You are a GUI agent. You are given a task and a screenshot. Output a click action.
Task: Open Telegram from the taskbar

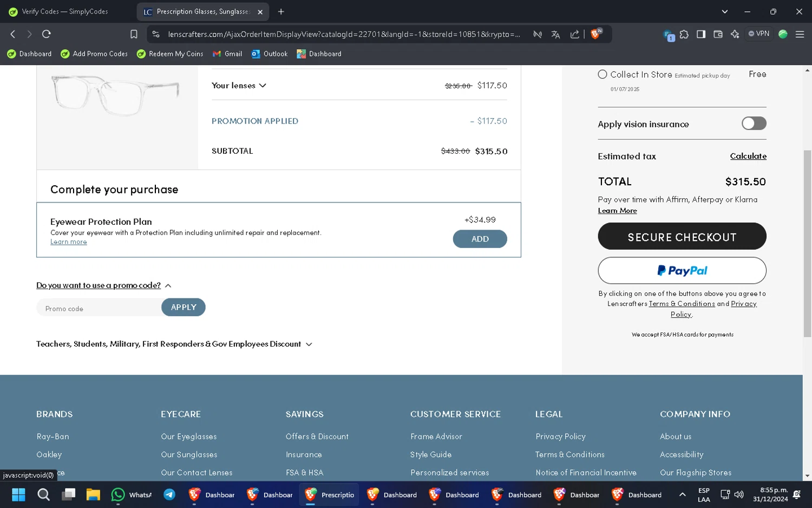pos(169,494)
